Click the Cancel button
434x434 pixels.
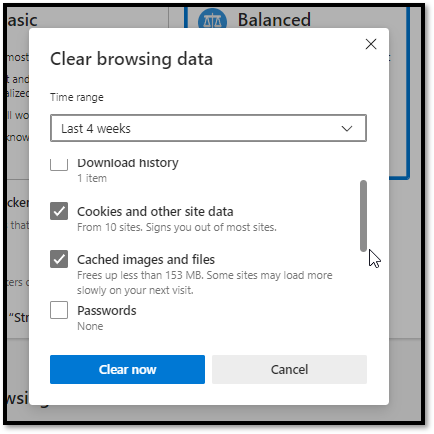(x=289, y=369)
